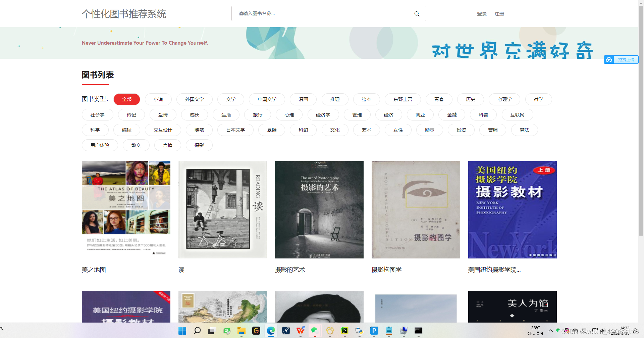
Task: Choose the 心理学 category tag
Action: tap(504, 99)
